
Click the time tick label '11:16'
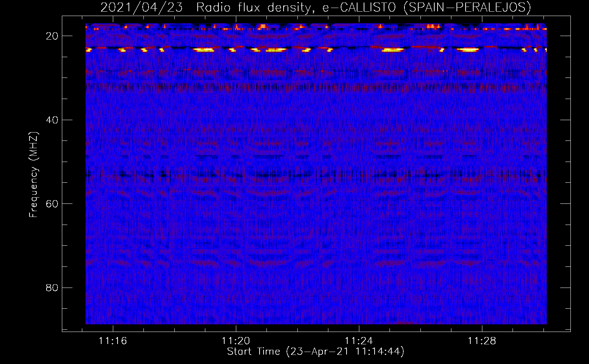(x=113, y=341)
